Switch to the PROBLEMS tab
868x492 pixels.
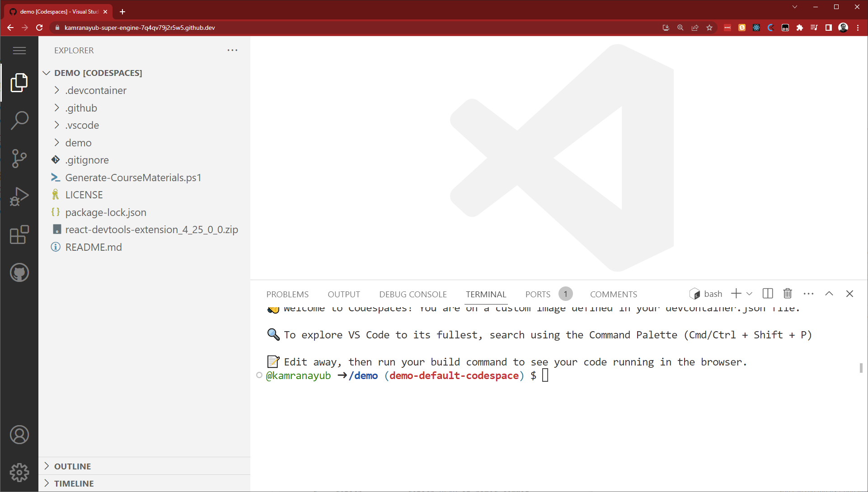287,294
